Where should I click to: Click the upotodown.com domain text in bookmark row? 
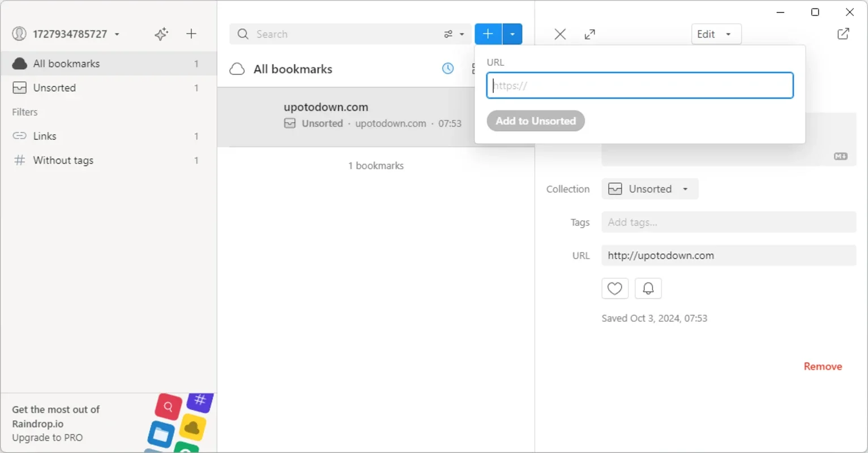tap(391, 123)
